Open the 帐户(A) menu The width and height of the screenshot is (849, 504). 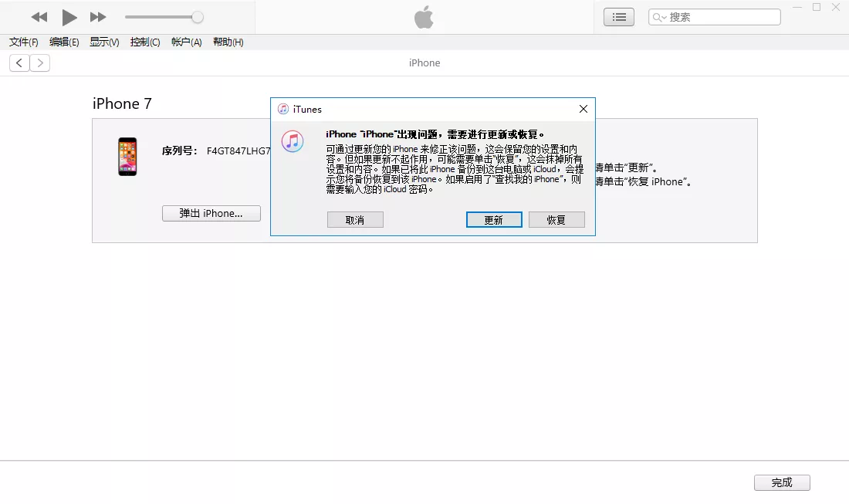pyautogui.click(x=186, y=42)
